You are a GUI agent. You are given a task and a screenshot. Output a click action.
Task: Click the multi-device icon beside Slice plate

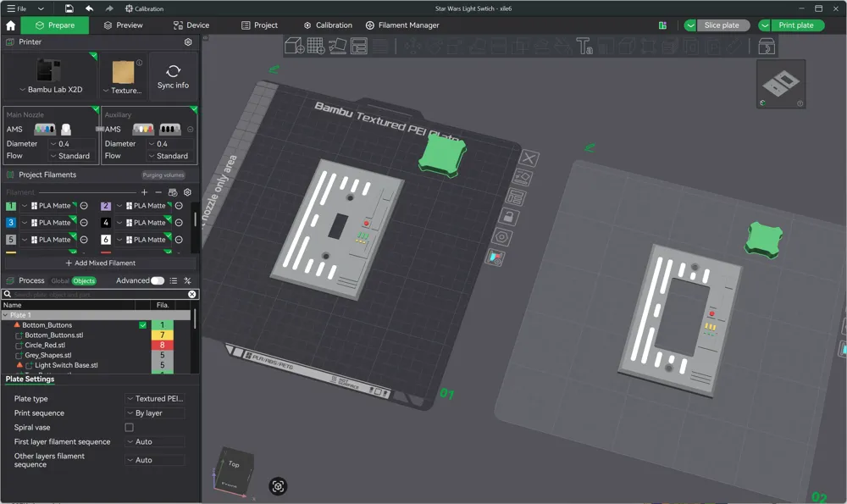[x=663, y=25]
